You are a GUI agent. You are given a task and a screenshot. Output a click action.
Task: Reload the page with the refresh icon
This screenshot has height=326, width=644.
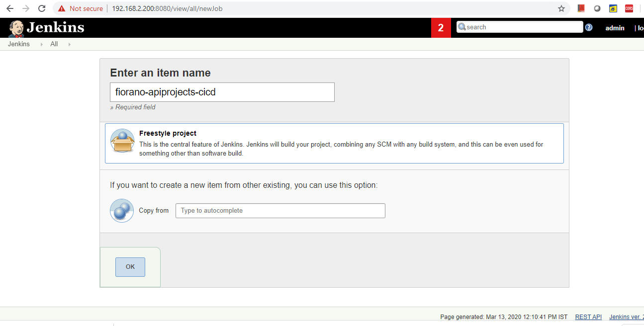(42, 8)
